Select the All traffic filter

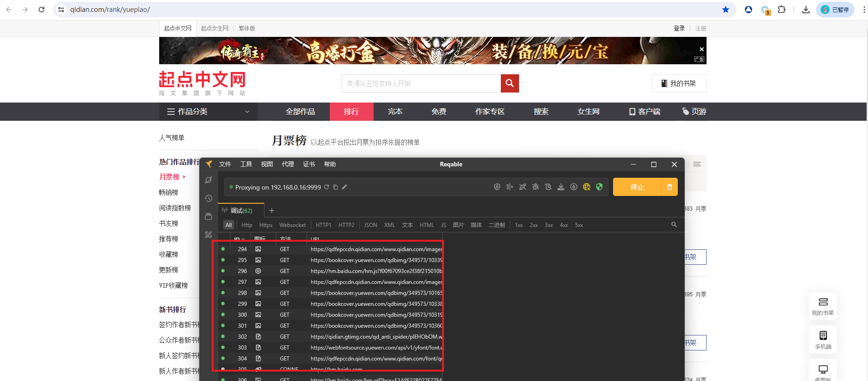229,225
